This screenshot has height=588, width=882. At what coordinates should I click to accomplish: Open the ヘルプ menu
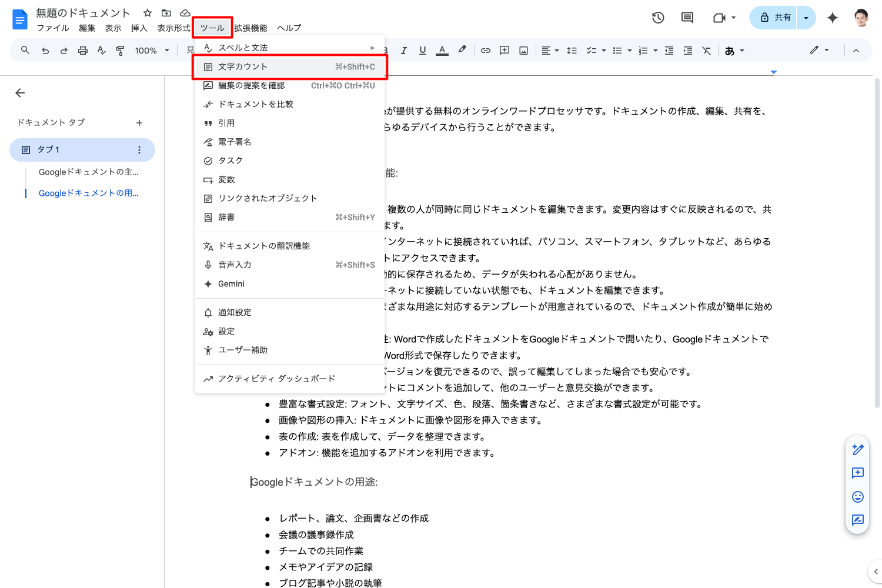click(x=289, y=28)
